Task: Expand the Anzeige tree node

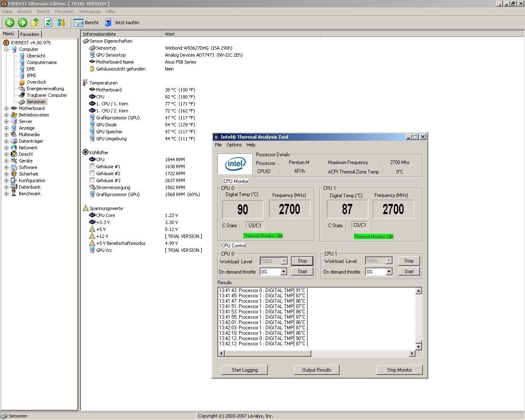Action: (x=7, y=128)
